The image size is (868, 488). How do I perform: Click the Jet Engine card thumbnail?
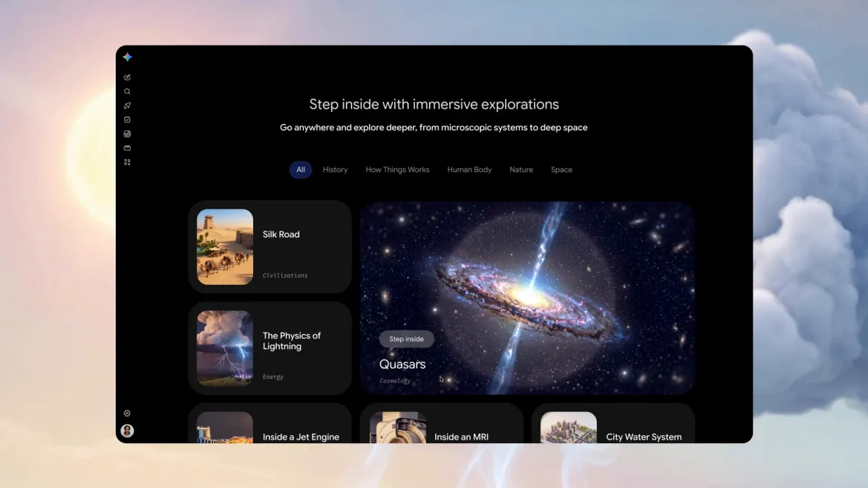tap(225, 427)
